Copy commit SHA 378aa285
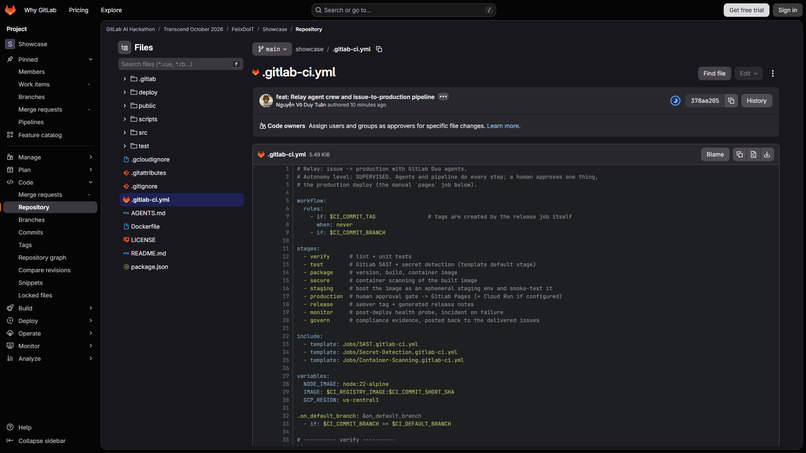 point(731,101)
